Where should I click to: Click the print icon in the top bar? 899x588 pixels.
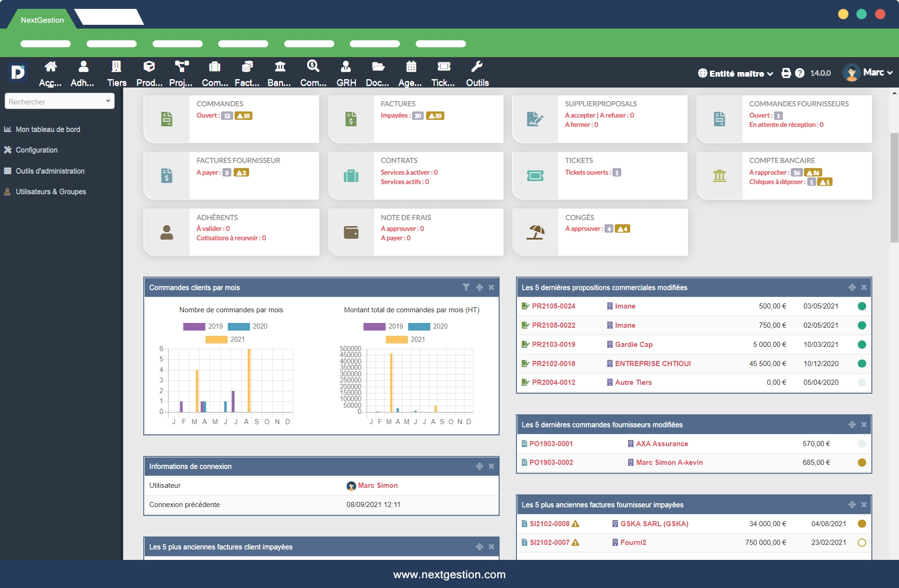[786, 73]
